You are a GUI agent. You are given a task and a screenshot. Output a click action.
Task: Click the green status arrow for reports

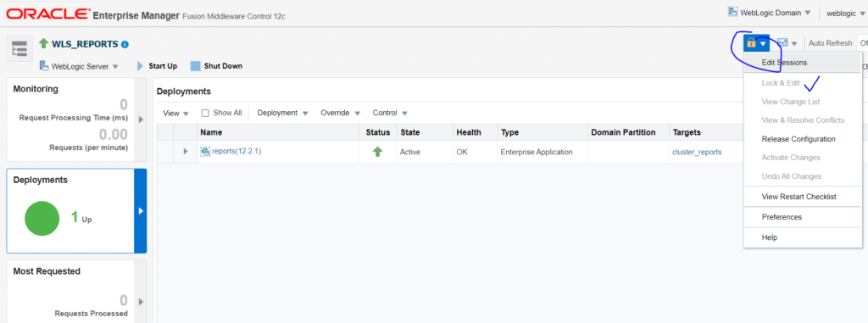(x=377, y=152)
